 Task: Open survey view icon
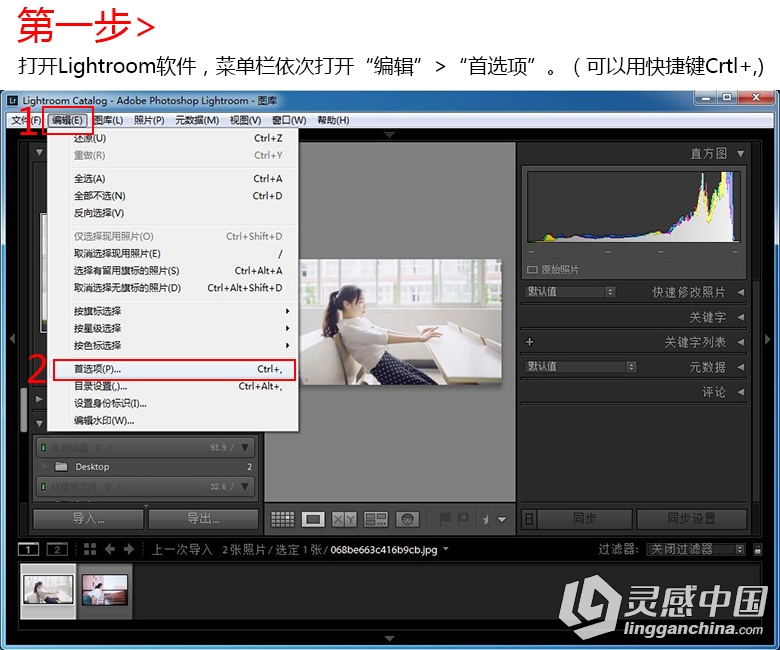tap(376, 519)
